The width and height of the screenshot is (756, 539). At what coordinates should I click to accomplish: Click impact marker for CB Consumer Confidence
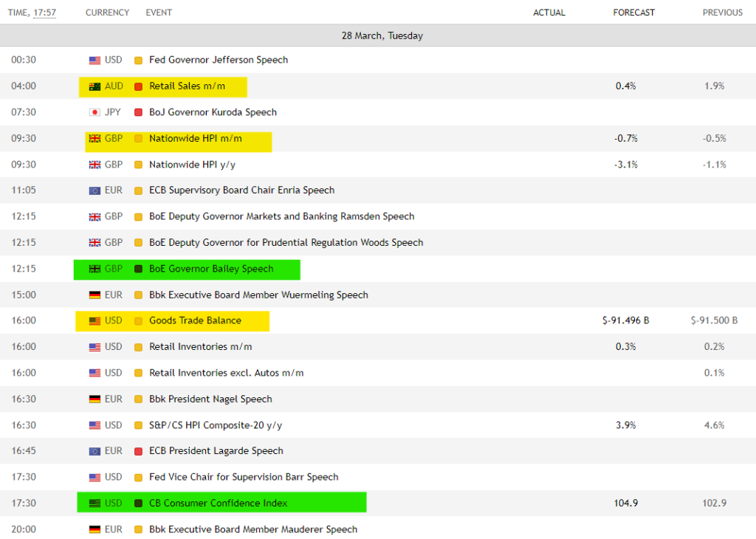138,504
